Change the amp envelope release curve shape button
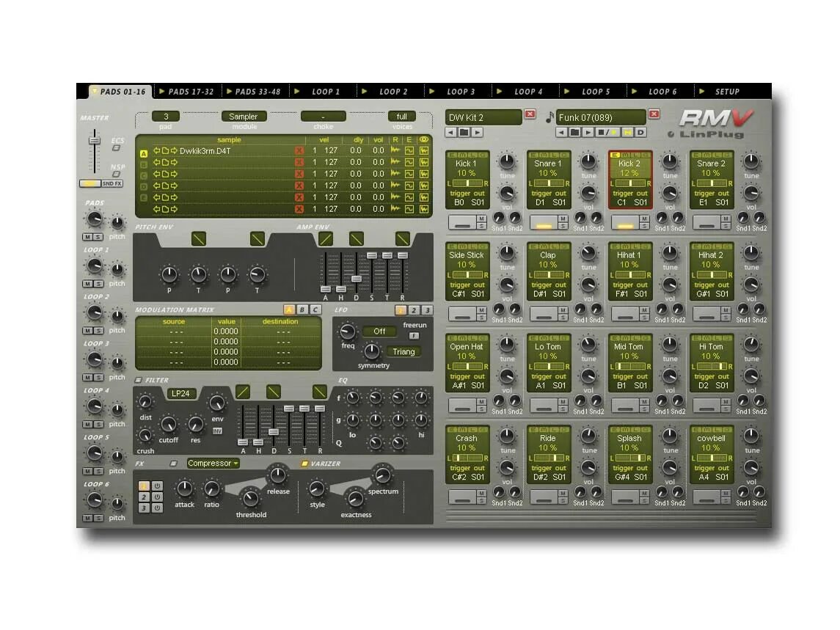The height and width of the screenshot is (630, 840). [x=402, y=238]
